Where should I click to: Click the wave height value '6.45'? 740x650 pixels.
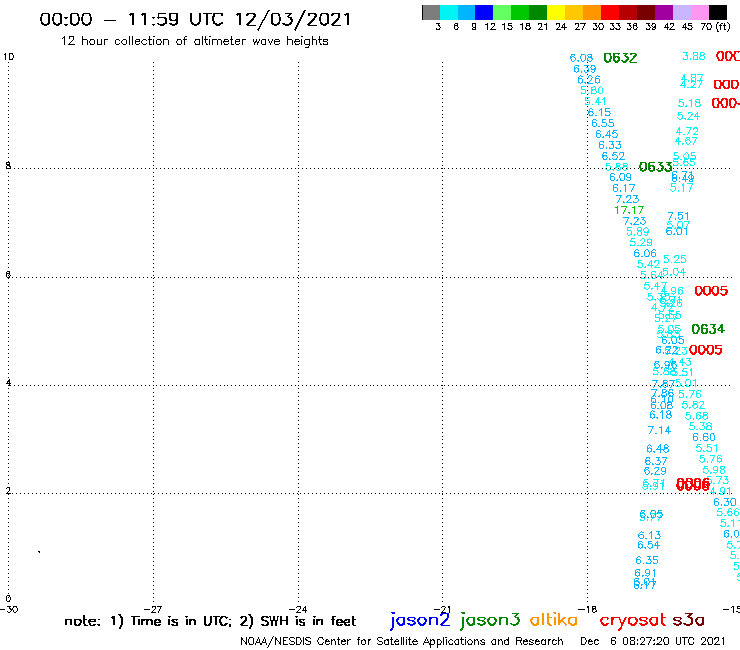tap(606, 134)
